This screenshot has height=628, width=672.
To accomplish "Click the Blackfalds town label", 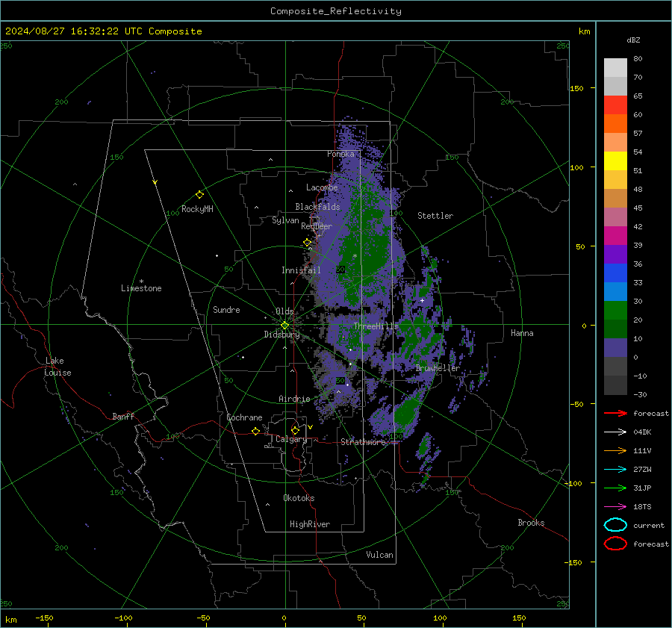I will 317,207.
